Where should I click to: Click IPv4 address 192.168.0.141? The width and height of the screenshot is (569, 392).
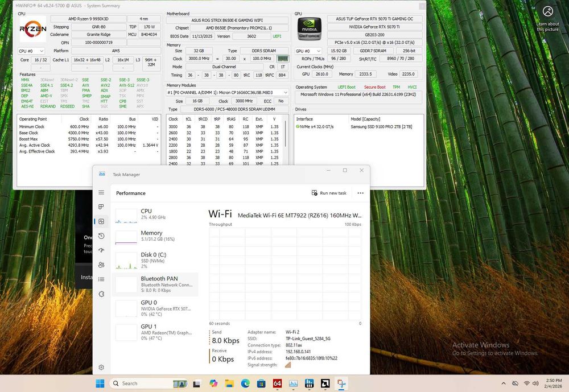point(298,352)
